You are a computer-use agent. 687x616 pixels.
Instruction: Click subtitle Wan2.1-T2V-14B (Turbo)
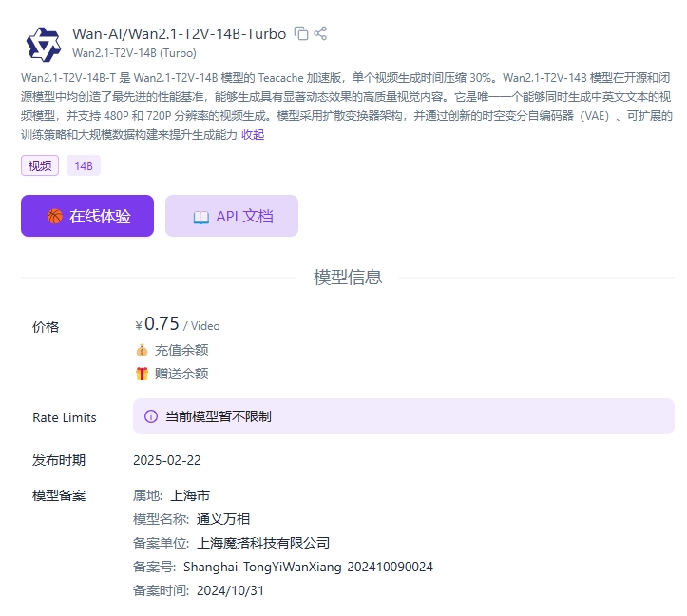pyautogui.click(x=135, y=53)
